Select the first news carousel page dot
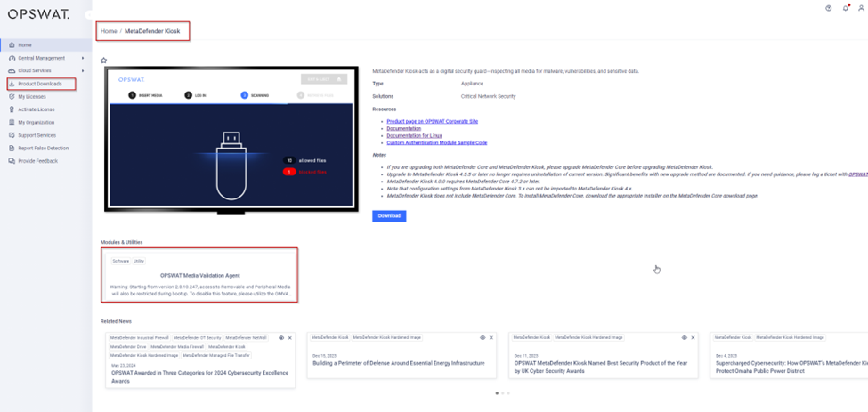868x412 pixels. tap(497, 393)
